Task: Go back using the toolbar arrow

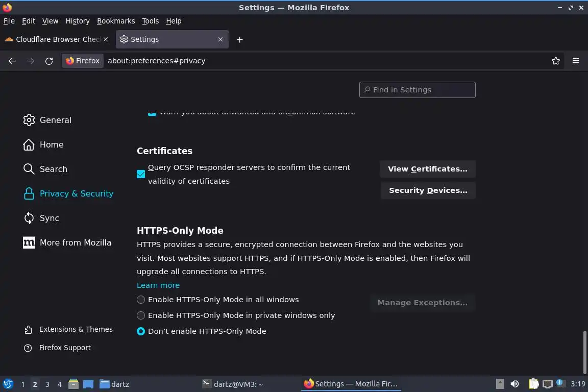Action: pos(12,61)
